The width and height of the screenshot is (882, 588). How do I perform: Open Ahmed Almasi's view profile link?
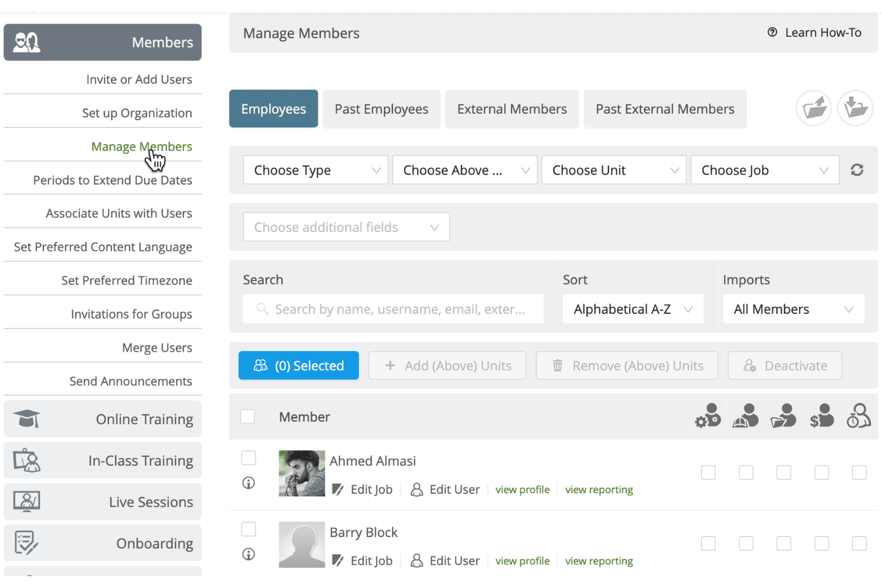[523, 490]
